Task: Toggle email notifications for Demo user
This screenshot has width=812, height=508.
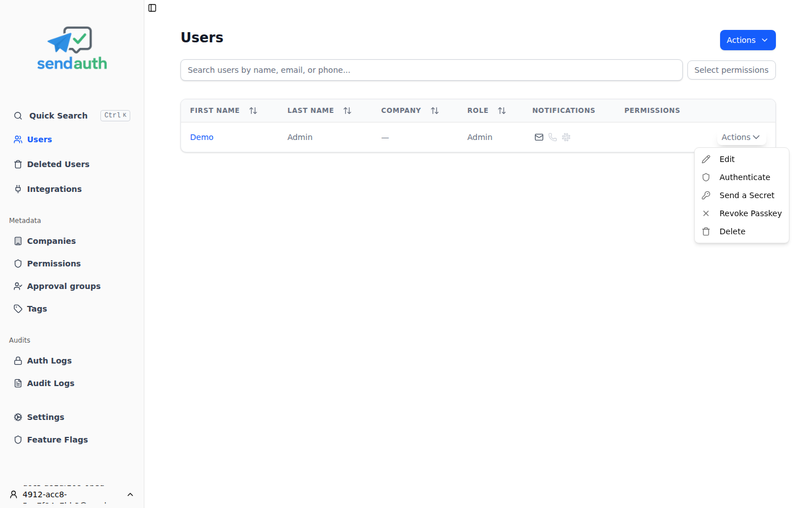Action: click(x=539, y=137)
